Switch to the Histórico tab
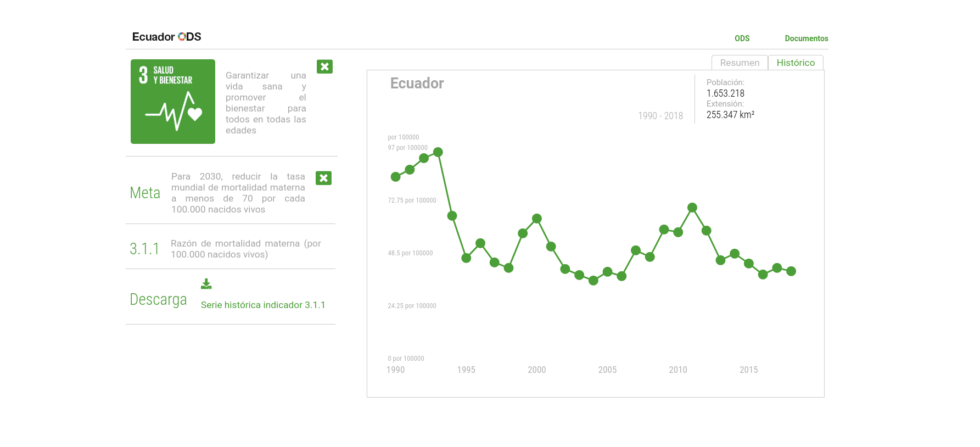The image size is (980, 447). [796, 63]
